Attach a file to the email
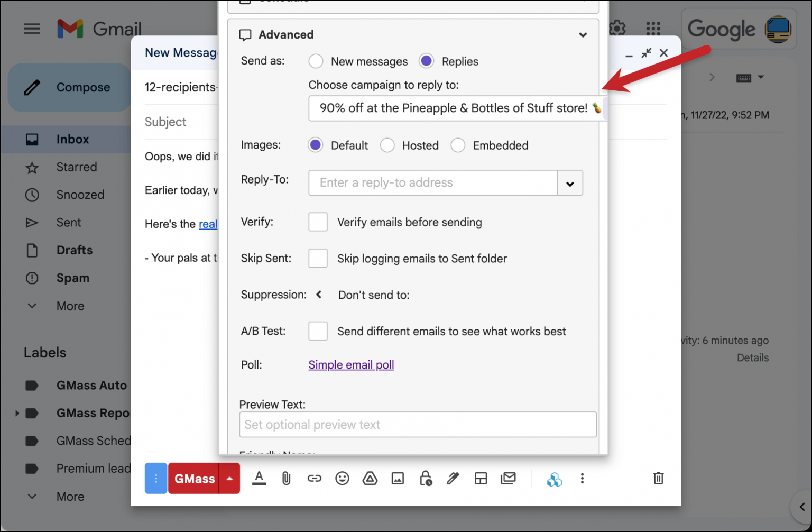Image resolution: width=812 pixels, height=532 pixels. pos(286,478)
